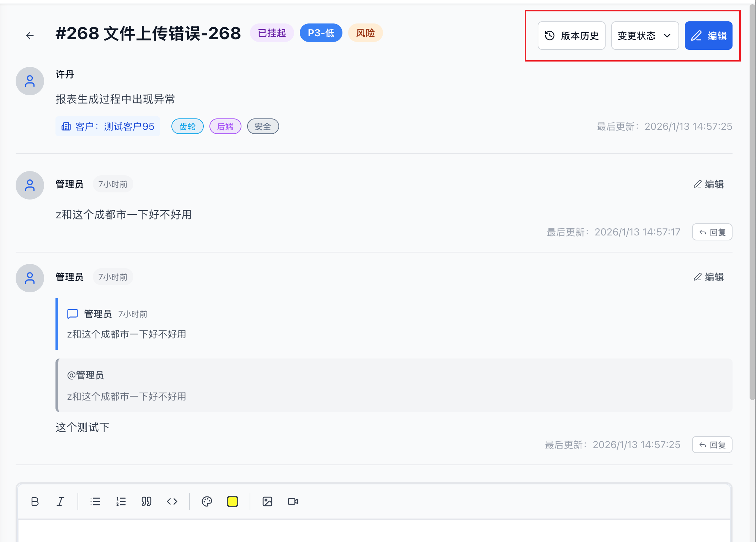The width and height of the screenshot is (756, 542).
Task: Open the text color palette
Action: click(207, 501)
